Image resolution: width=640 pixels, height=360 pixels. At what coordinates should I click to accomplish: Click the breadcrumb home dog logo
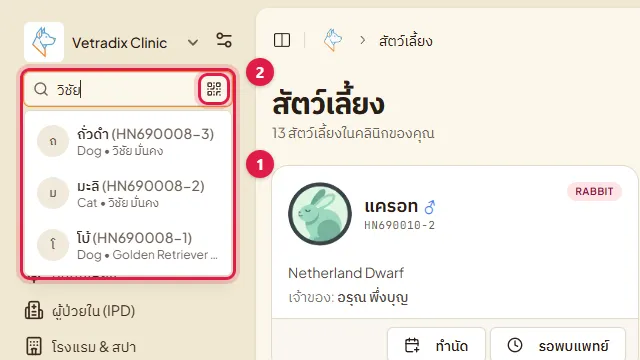[x=333, y=40]
